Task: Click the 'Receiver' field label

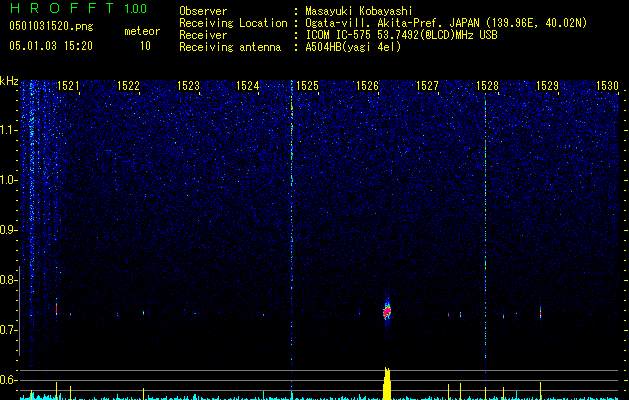Action: coord(203,35)
